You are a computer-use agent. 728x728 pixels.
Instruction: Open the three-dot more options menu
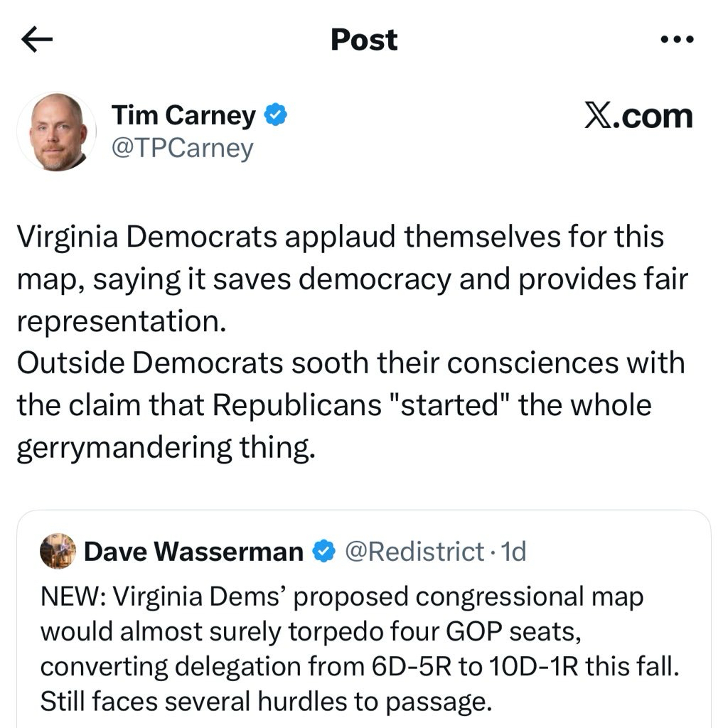click(675, 41)
